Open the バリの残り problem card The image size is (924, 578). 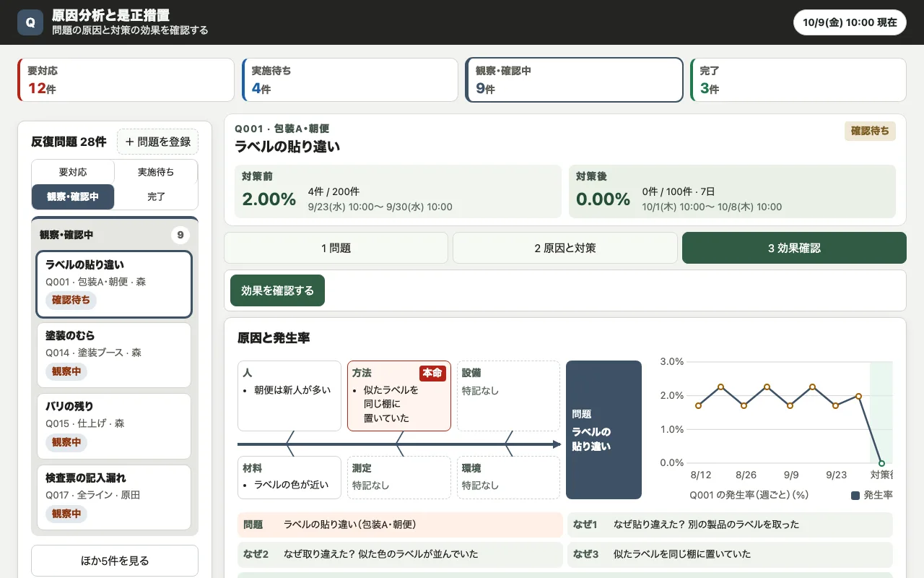pos(114,426)
